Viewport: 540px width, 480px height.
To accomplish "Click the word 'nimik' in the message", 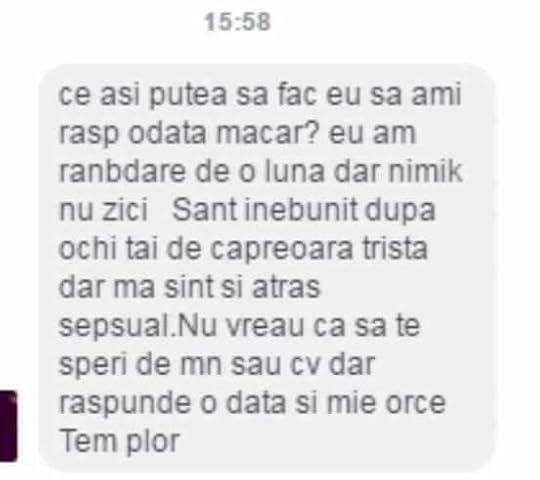I will tap(426, 171).
